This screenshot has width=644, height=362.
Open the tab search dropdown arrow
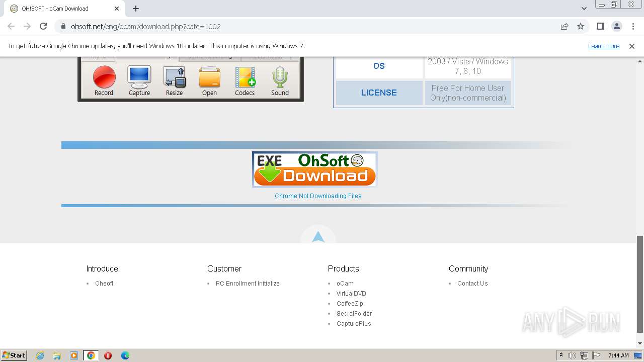(584, 9)
